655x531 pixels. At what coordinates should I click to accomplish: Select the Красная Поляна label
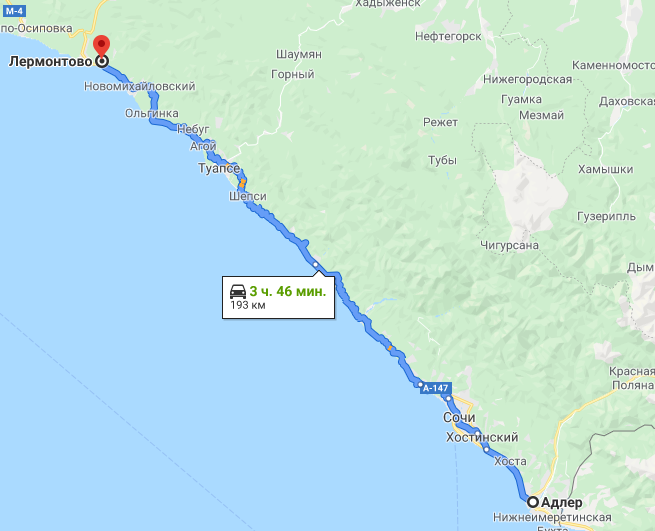(x=632, y=378)
